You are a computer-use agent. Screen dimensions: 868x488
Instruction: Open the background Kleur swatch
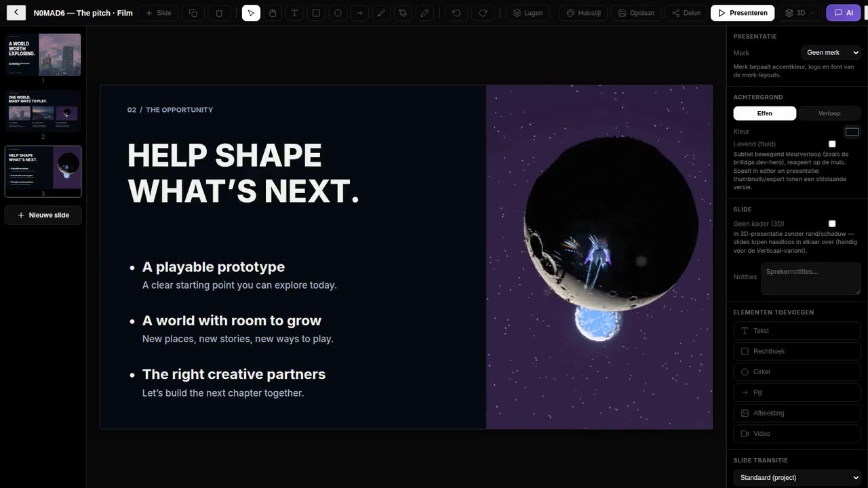coord(852,131)
